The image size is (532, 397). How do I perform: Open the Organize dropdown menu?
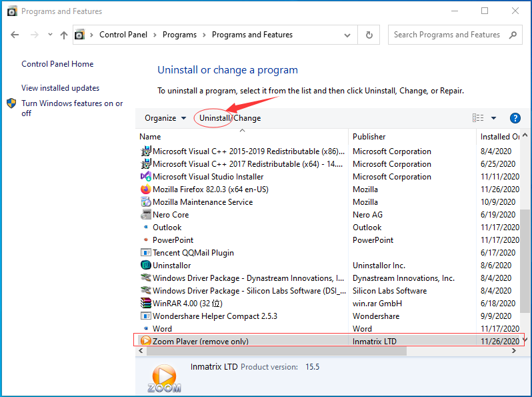click(x=165, y=118)
